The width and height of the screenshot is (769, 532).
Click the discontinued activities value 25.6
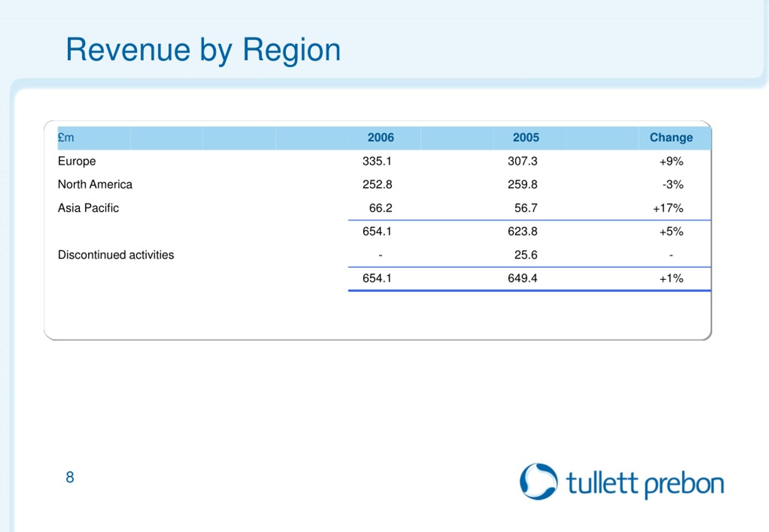coord(526,255)
